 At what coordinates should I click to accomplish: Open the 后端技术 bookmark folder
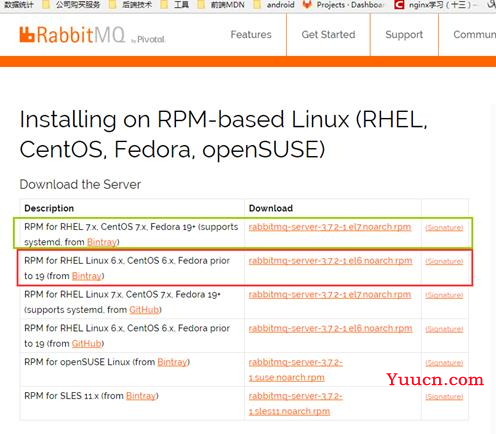(132, 5)
